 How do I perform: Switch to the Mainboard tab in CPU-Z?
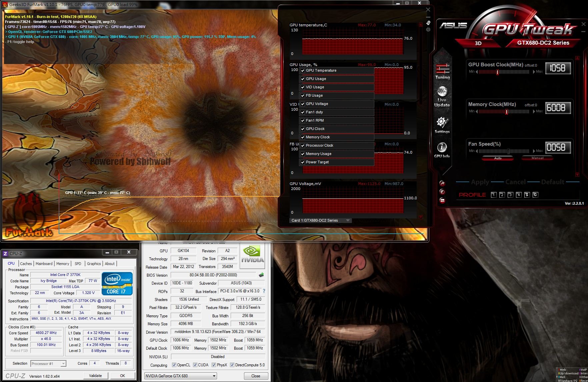tap(44, 264)
